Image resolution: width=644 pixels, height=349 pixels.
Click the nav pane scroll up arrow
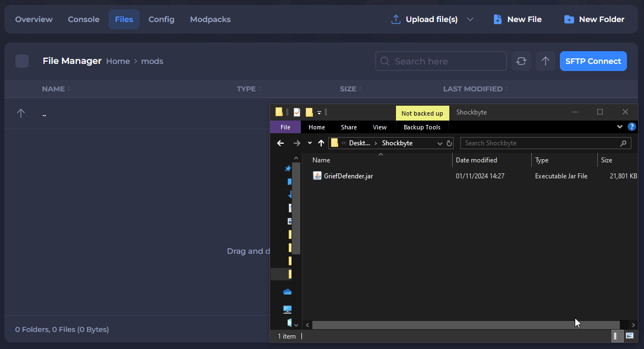point(296,158)
